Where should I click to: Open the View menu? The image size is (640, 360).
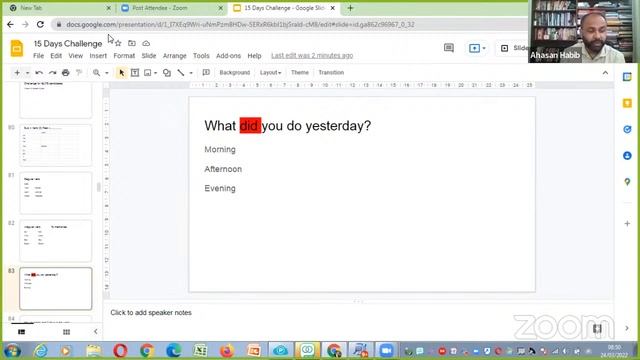tap(76, 56)
